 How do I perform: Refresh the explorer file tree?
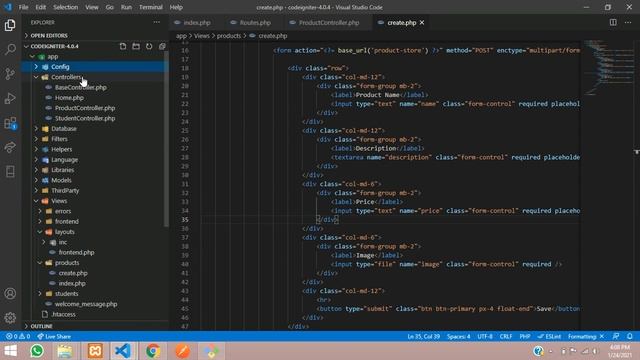(149, 46)
